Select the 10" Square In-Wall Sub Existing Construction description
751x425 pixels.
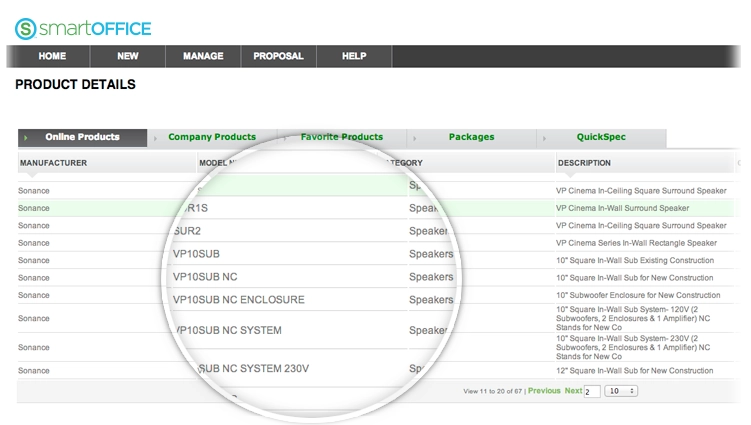pos(635,260)
